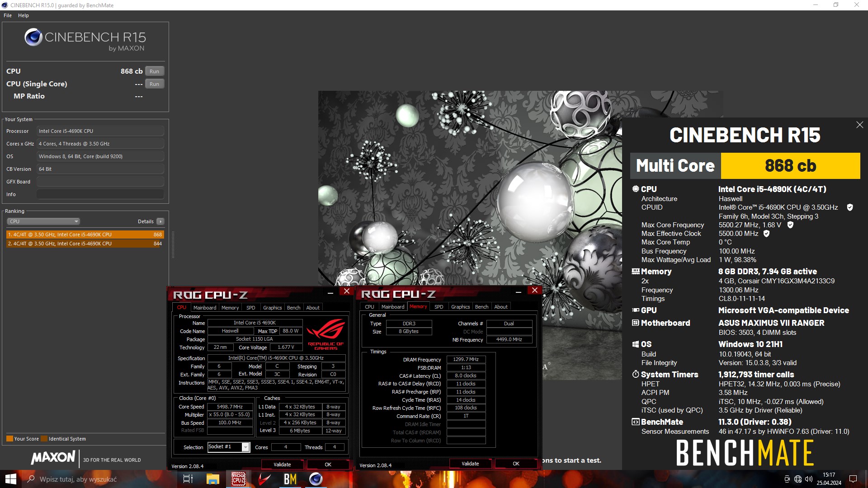868x488 pixels.
Task: Open the notification center icon
Action: point(853,479)
